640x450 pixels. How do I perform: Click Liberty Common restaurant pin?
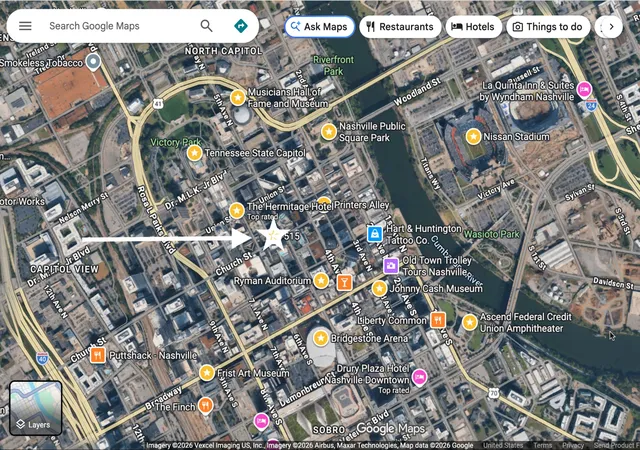tap(438, 320)
